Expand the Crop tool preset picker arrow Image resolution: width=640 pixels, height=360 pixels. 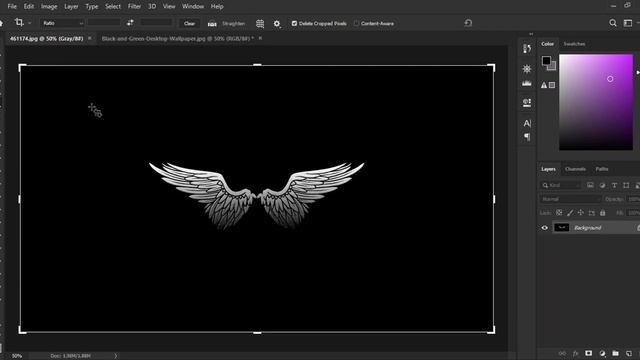click(30, 23)
